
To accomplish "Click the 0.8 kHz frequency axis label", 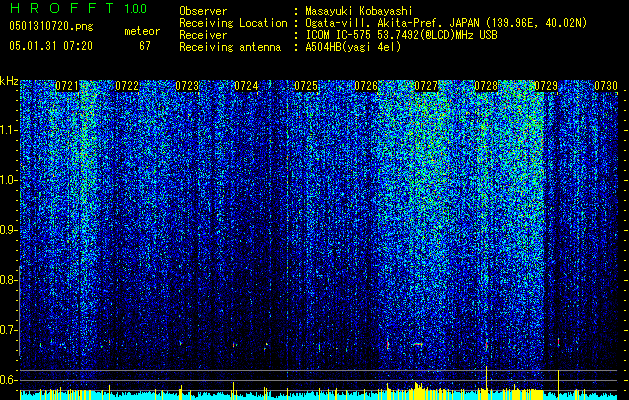I will point(9,280).
